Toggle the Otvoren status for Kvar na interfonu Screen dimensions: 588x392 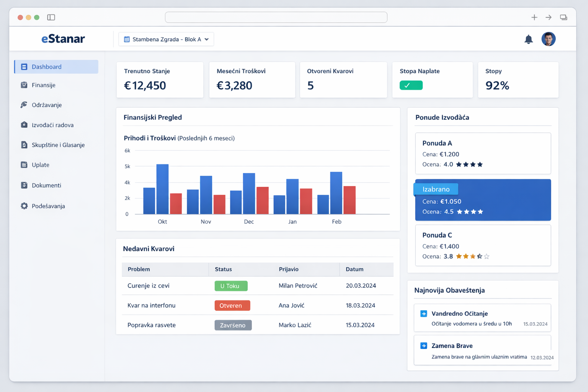tap(232, 305)
